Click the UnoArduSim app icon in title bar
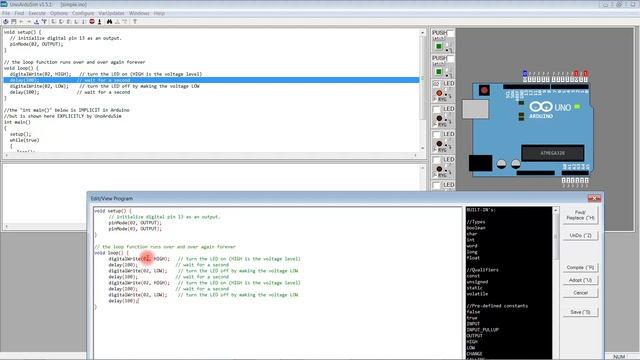Viewport: 640px width, 360px height. 4,4
